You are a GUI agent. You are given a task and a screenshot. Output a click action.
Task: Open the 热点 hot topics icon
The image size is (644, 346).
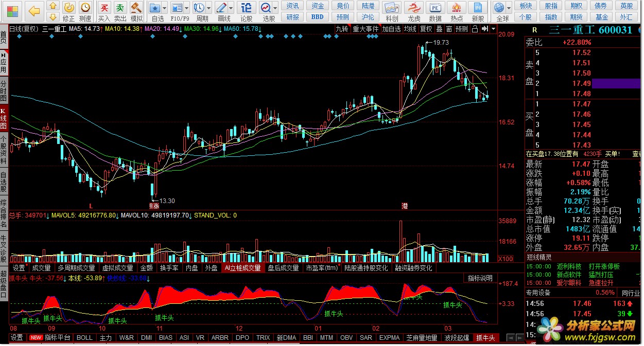click(457, 11)
